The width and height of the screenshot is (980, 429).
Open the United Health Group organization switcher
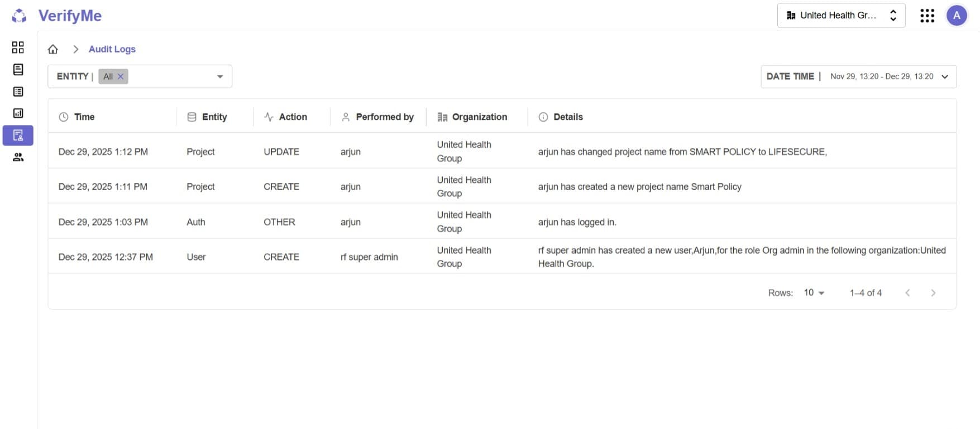coord(840,15)
